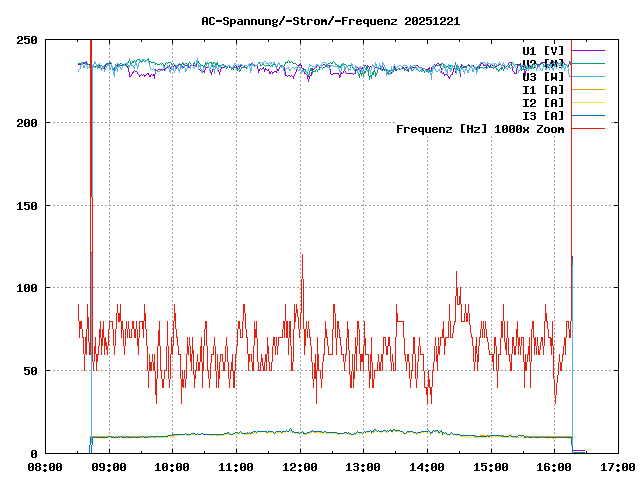
Task: Click the 10:00 x-axis time label
Action: (172, 466)
